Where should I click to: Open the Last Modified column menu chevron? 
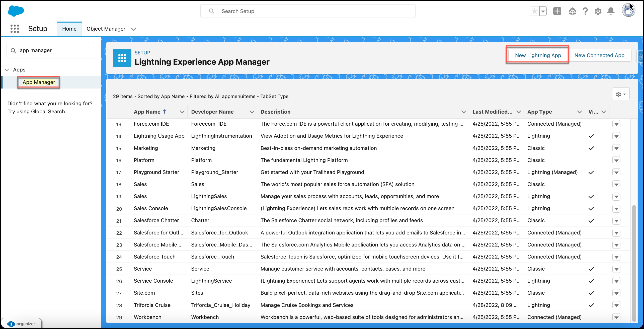(x=518, y=112)
